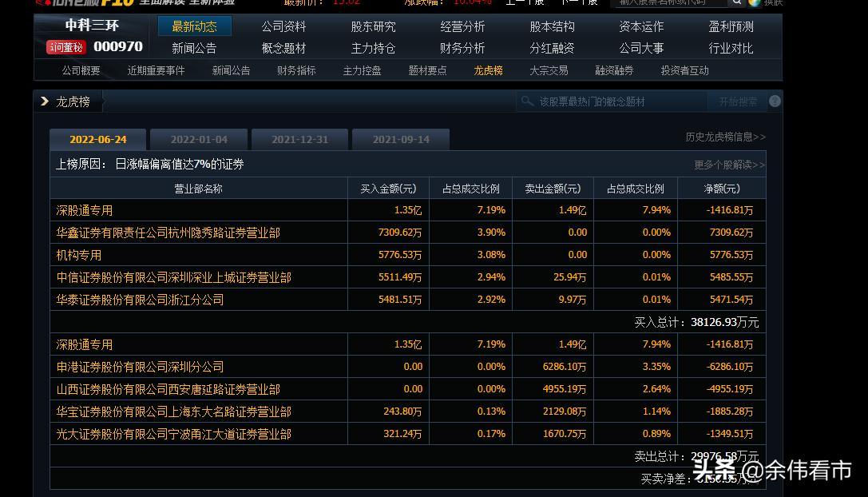Go to 题材要点 sub-section
Viewport: 868px width, 497px height.
pyautogui.click(x=427, y=70)
